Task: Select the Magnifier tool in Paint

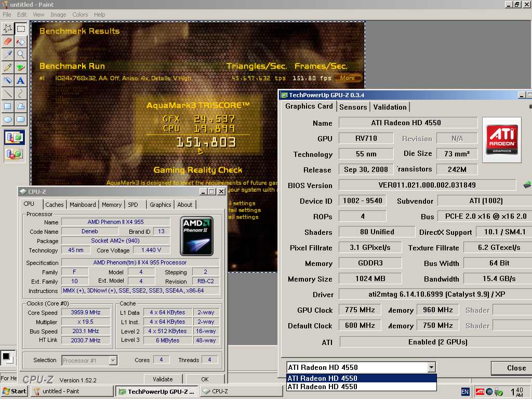Action: (x=21, y=54)
